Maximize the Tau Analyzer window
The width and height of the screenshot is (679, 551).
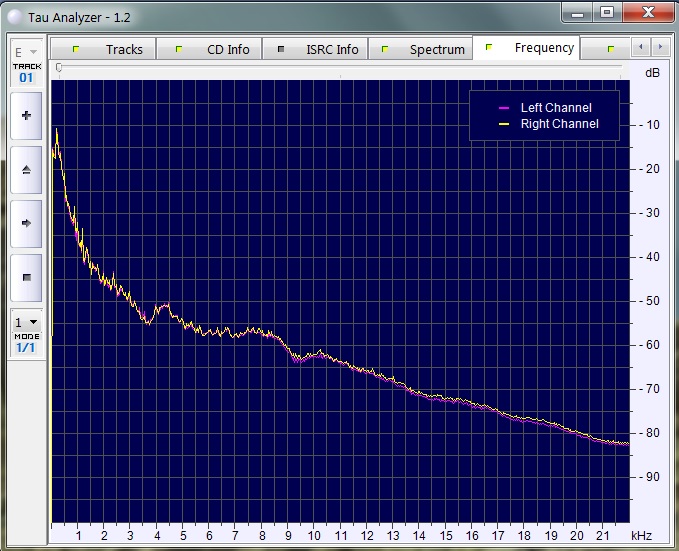[x=606, y=12]
